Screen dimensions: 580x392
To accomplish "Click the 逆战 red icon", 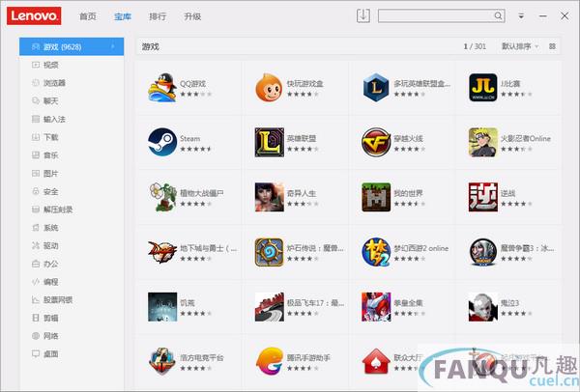I will 482,197.
